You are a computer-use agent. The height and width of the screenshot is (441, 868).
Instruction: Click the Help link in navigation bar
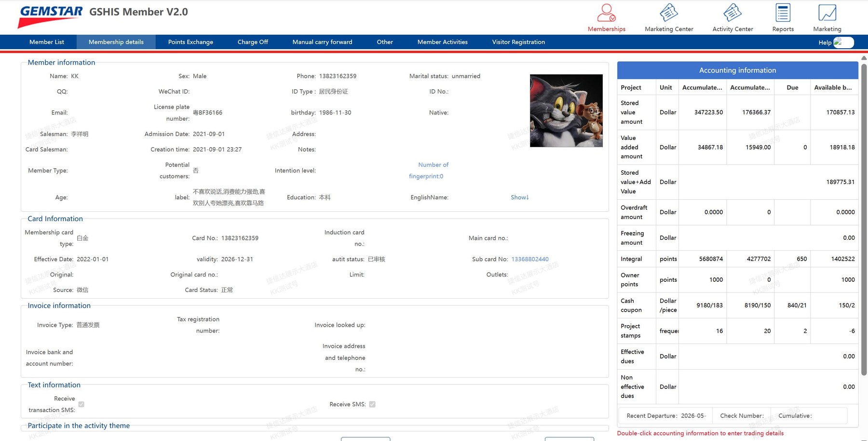coord(825,42)
